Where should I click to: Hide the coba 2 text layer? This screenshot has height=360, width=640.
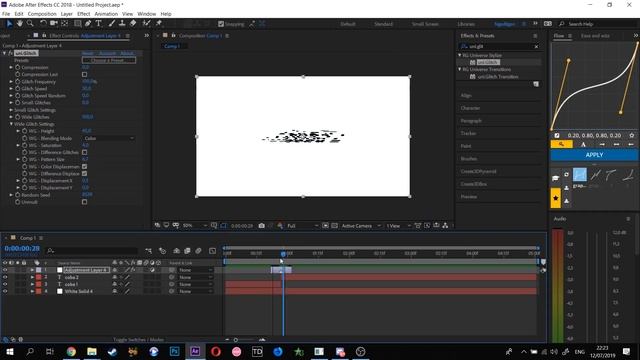coord(5,277)
